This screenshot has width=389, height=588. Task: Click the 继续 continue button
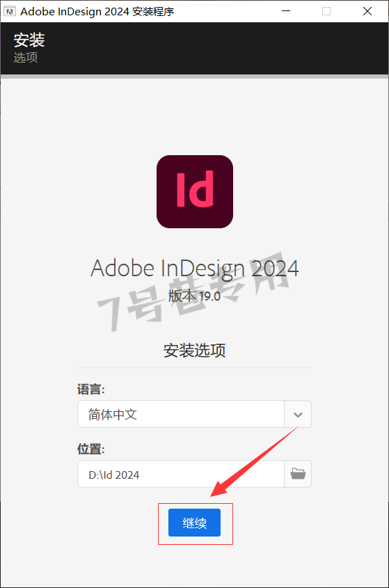[194, 523]
